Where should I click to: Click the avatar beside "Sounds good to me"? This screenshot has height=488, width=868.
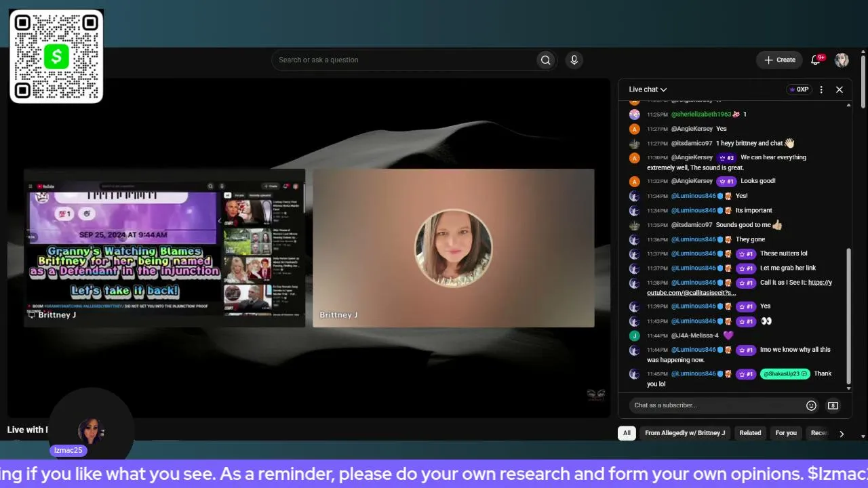click(x=634, y=225)
